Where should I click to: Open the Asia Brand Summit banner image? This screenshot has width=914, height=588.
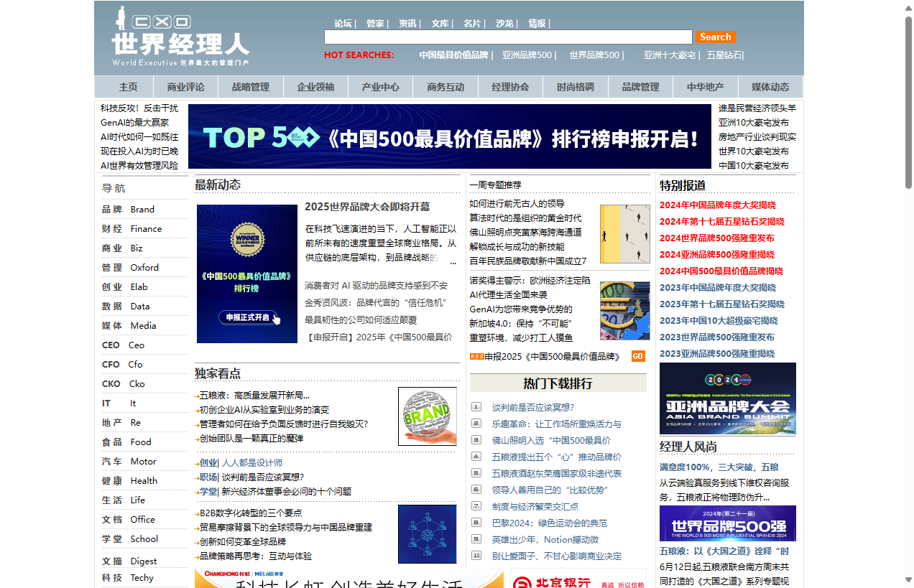point(727,398)
